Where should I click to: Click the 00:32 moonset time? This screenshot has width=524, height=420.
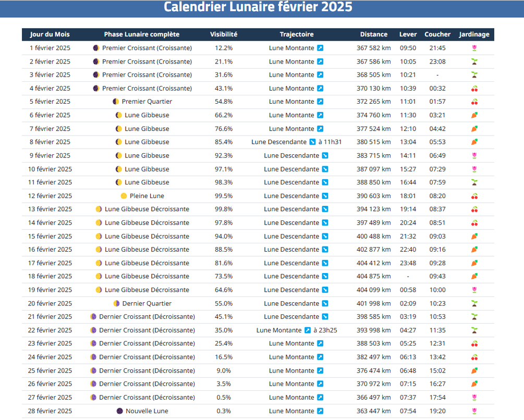coord(437,89)
